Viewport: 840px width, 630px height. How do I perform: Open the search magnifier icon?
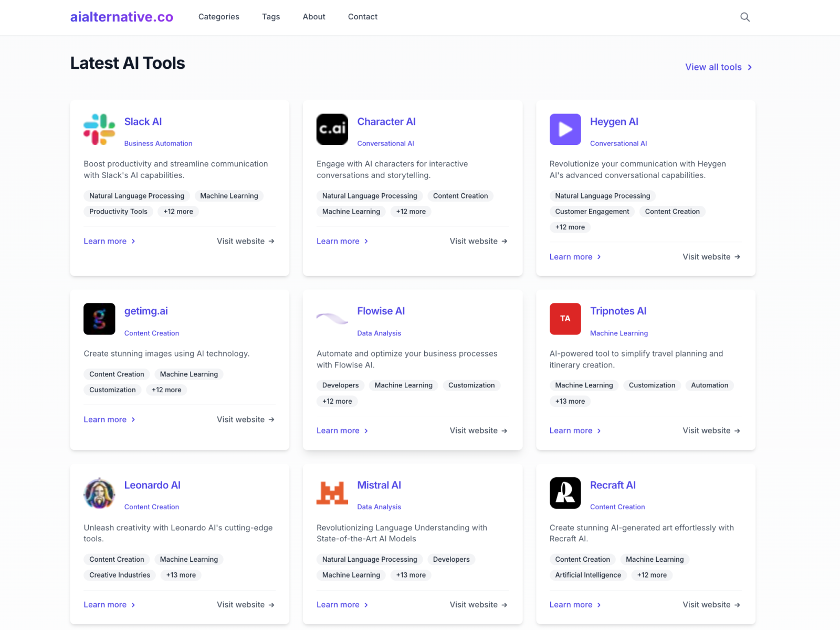[x=745, y=17]
